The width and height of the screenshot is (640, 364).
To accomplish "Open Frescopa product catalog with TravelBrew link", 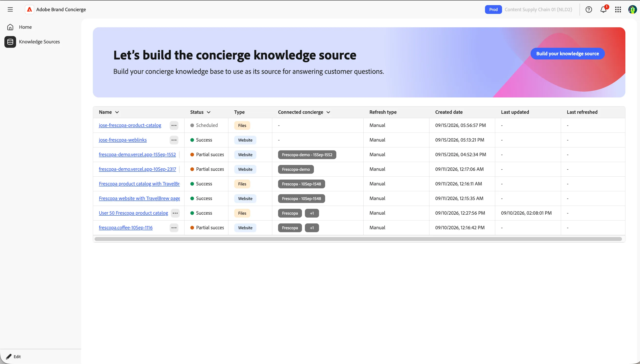I will [x=139, y=184].
